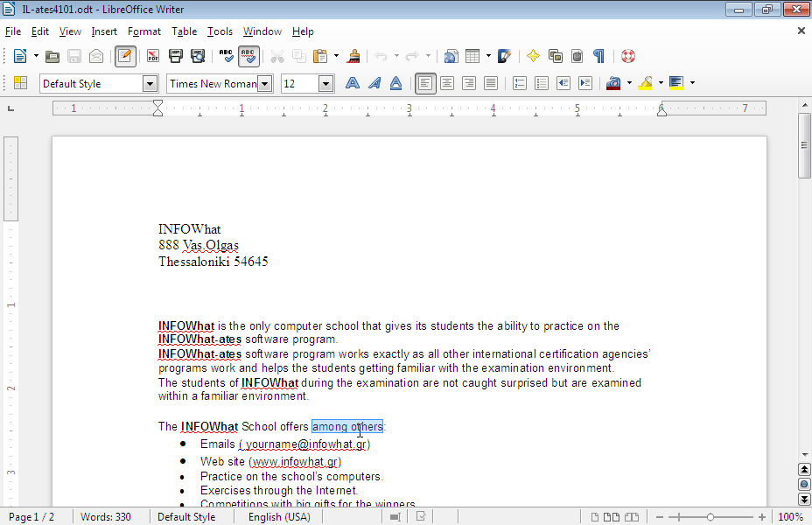Adjust zoom slider handle
The height and width of the screenshot is (525, 812).
[x=710, y=517]
